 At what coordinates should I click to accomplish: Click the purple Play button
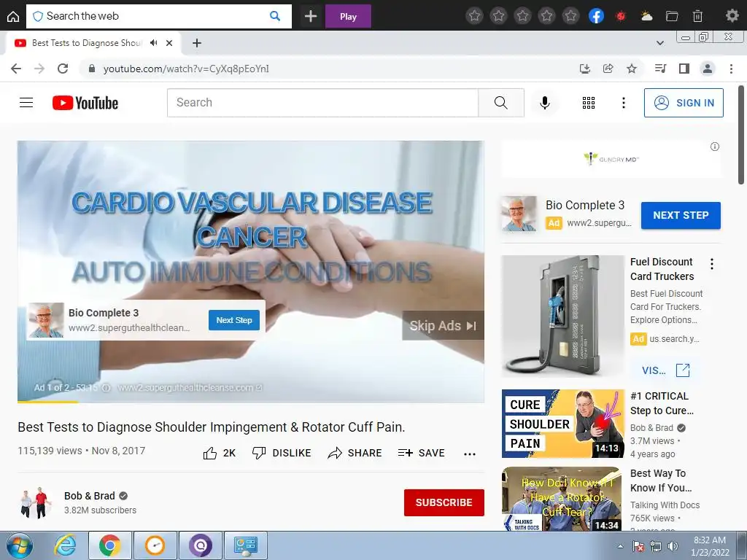348,16
